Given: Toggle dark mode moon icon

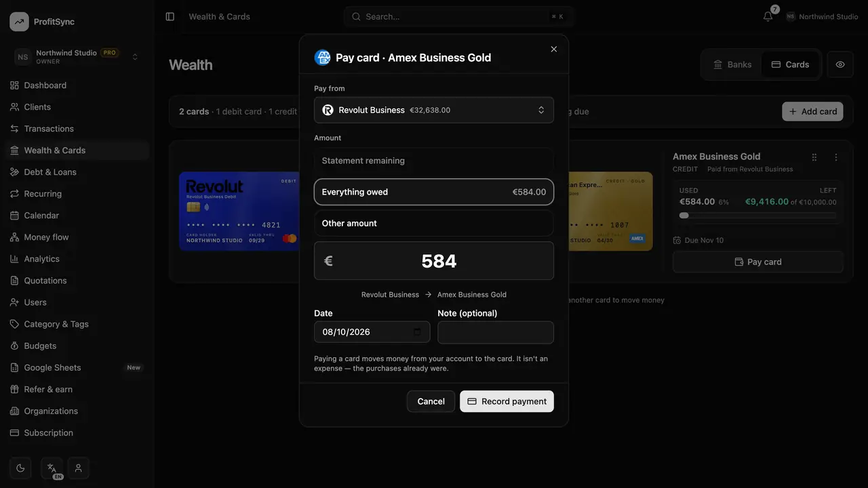Looking at the screenshot, I should tap(20, 468).
